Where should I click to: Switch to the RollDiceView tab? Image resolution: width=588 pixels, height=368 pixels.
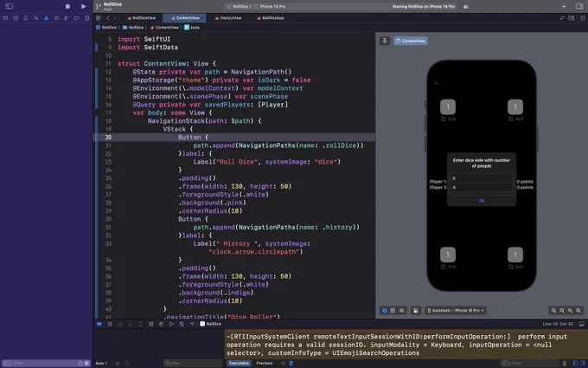pos(141,18)
